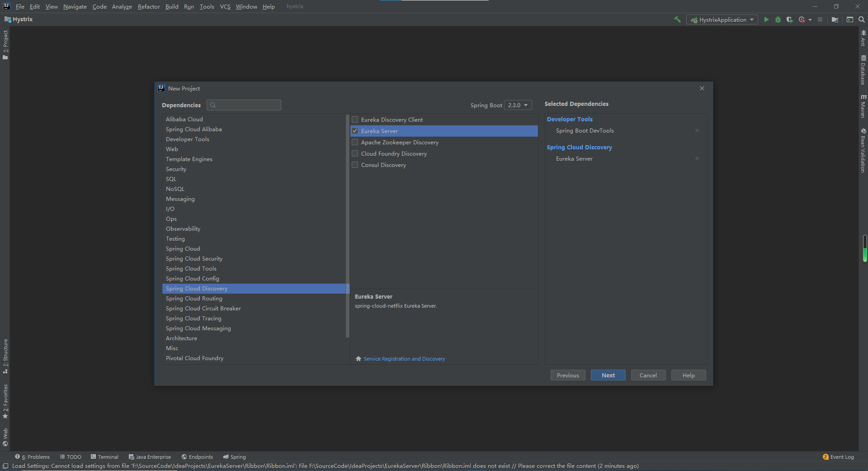The width and height of the screenshot is (868, 471).
Task: Select the Developer Tools category
Action: [x=254, y=139]
